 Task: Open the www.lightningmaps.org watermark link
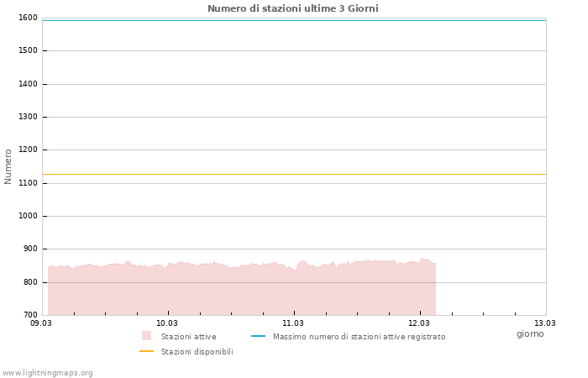[x=48, y=373]
